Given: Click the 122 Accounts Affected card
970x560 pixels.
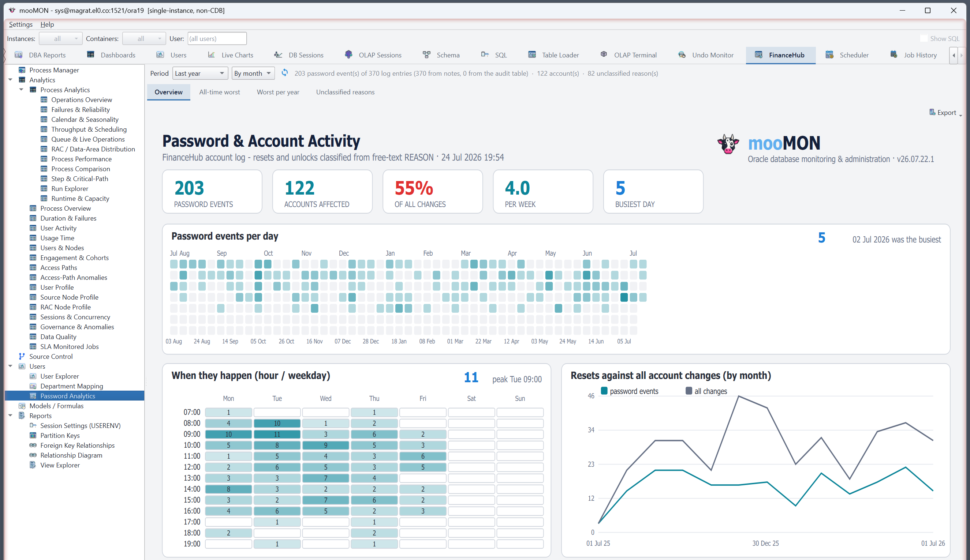Looking at the screenshot, I should coord(322,192).
